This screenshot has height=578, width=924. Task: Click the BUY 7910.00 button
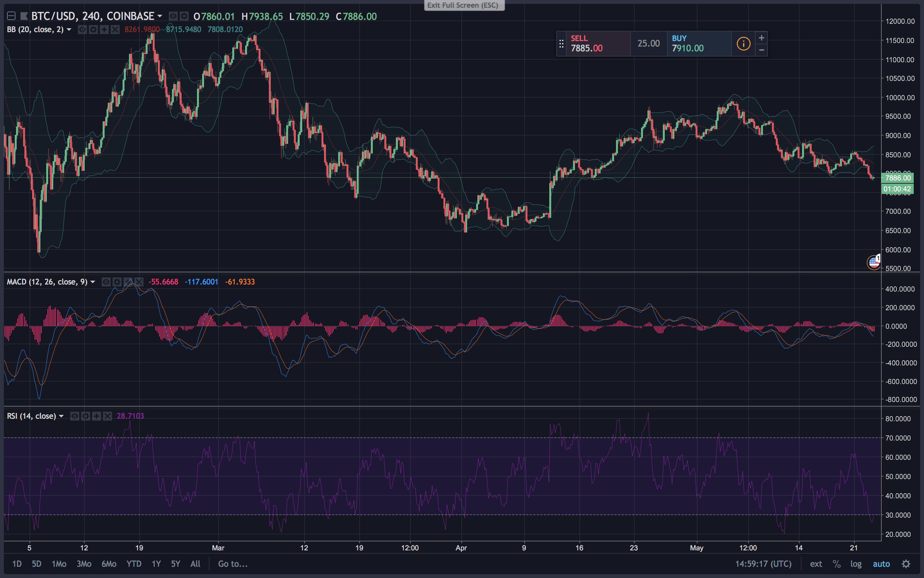pyautogui.click(x=699, y=44)
